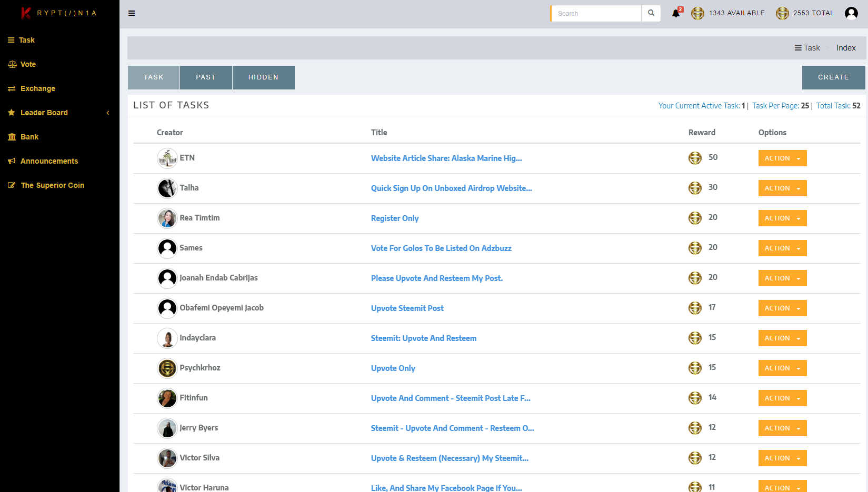Expand the Leader Board submenu chevron
868x492 pixels.
coord(108,113)
